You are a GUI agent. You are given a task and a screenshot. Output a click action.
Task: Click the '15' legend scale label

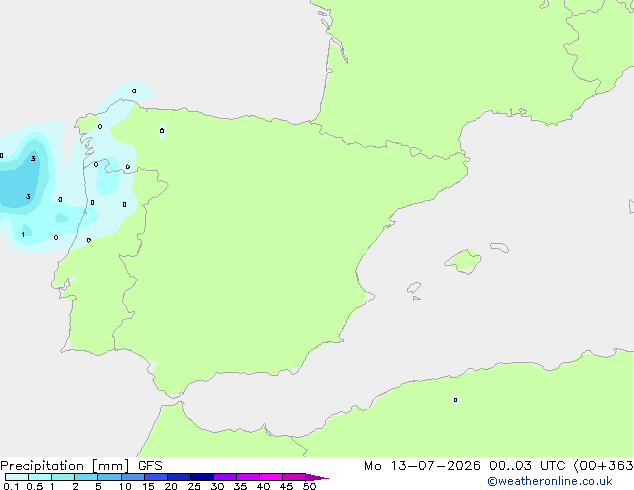click(x=148, y=486)
